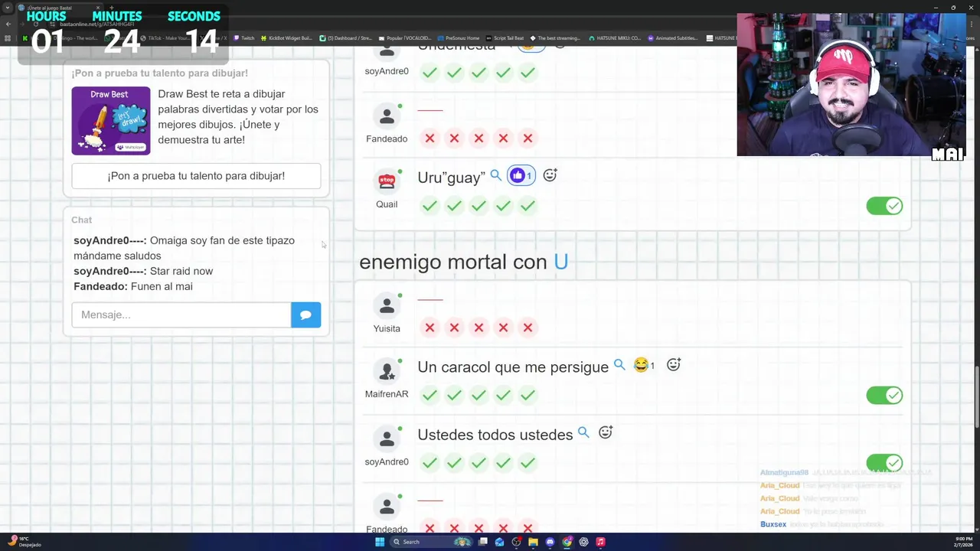This screenshot has width=980, height=551.
Task: Open the taskbar clock showing 9:00 PM
Action: pos(963,542)
